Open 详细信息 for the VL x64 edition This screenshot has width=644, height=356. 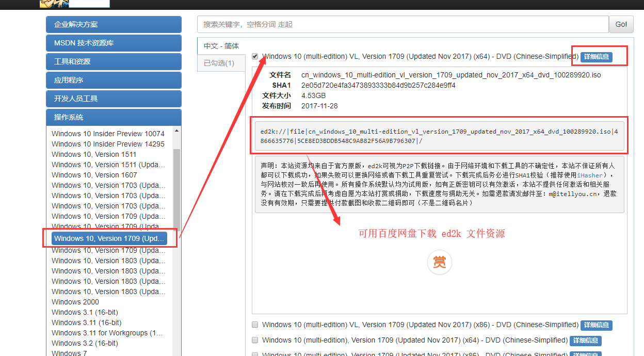point(597,57)
